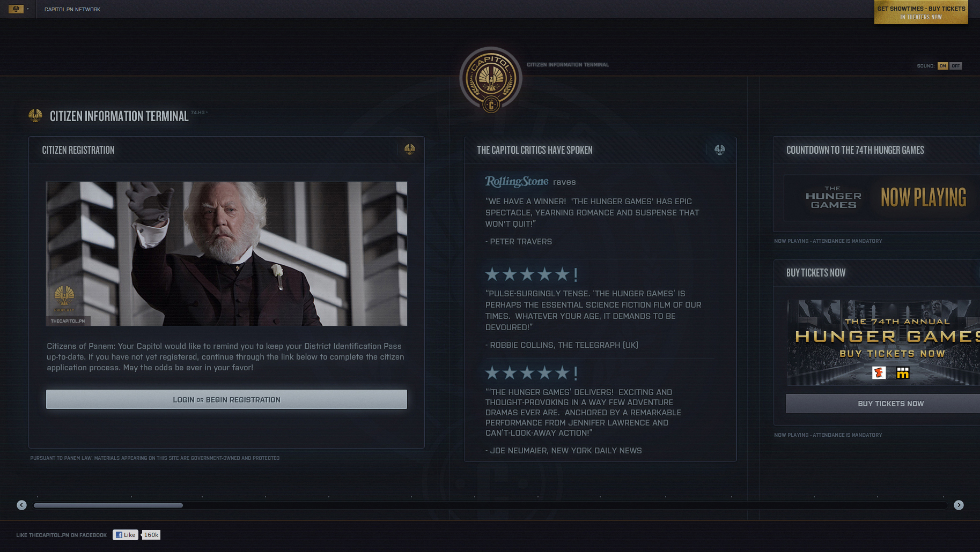Viewport: 980px width, 552px height.
Task: Click the Peter Travers attribution
Action: (519, 242)
